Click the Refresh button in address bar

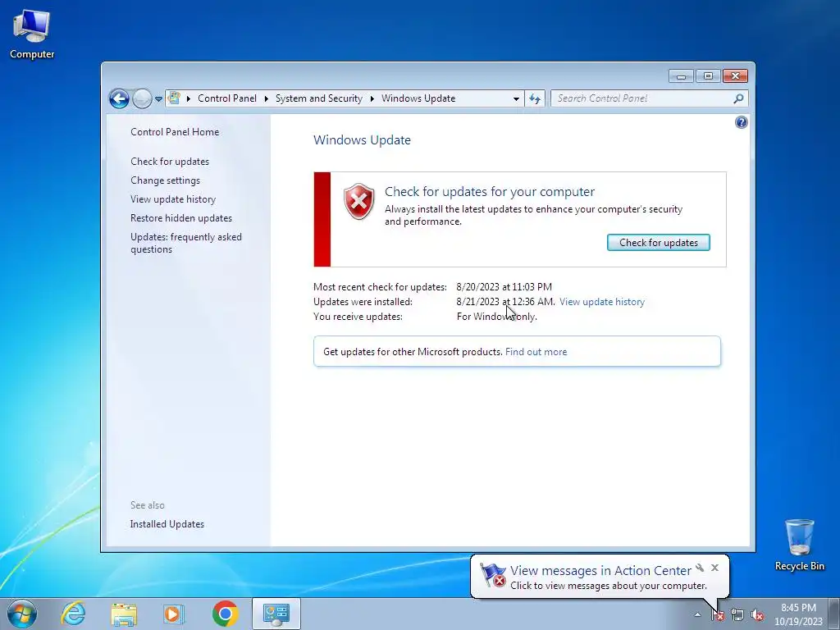[535, 98]
